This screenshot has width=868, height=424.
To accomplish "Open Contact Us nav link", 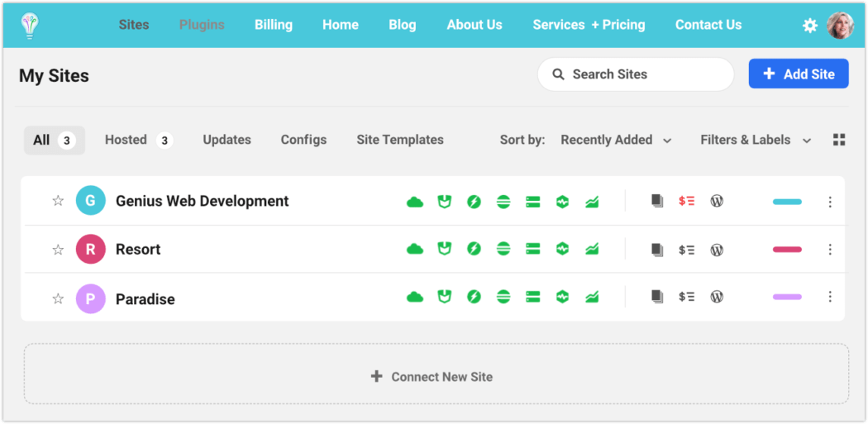I will point(708,25).
